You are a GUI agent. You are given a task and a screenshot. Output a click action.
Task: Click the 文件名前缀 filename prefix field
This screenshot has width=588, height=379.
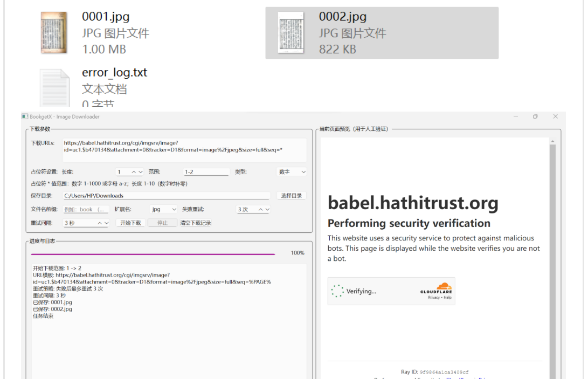click(86, 209)
